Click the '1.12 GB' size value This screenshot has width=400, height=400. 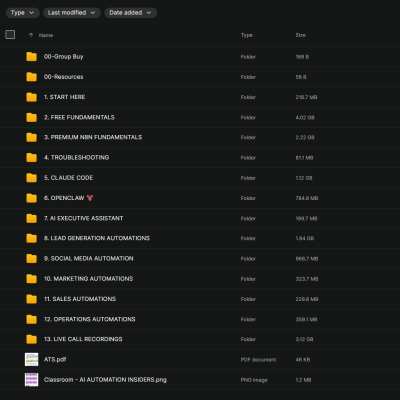304,178
